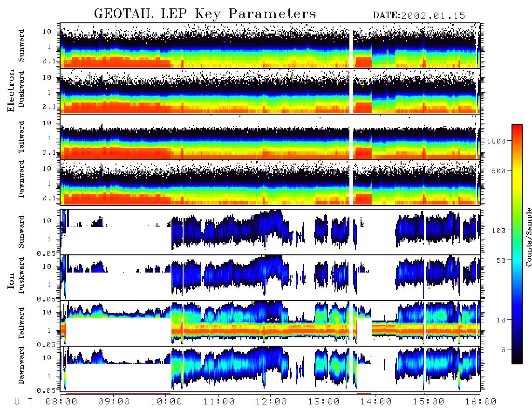Select the Ion Sunward panel label

coord(21,232)
